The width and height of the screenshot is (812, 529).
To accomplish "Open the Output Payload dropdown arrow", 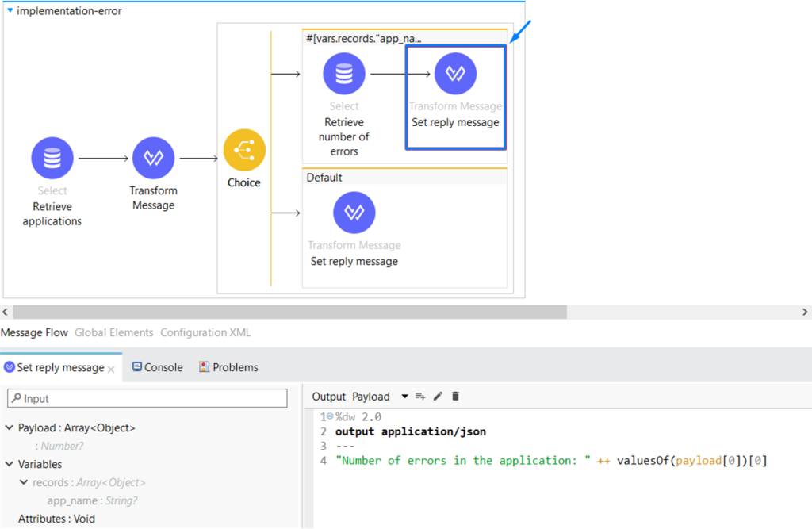I will pos(404,397).
